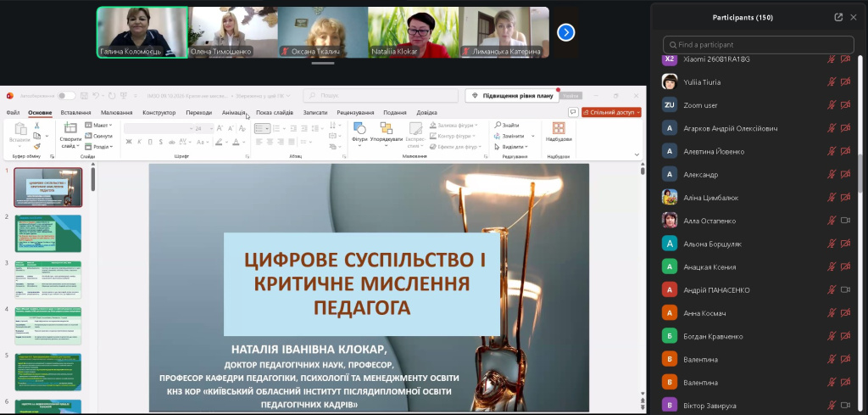
Task: Select participant Александр
Action: pyautogui.click(x=759, y=175)
